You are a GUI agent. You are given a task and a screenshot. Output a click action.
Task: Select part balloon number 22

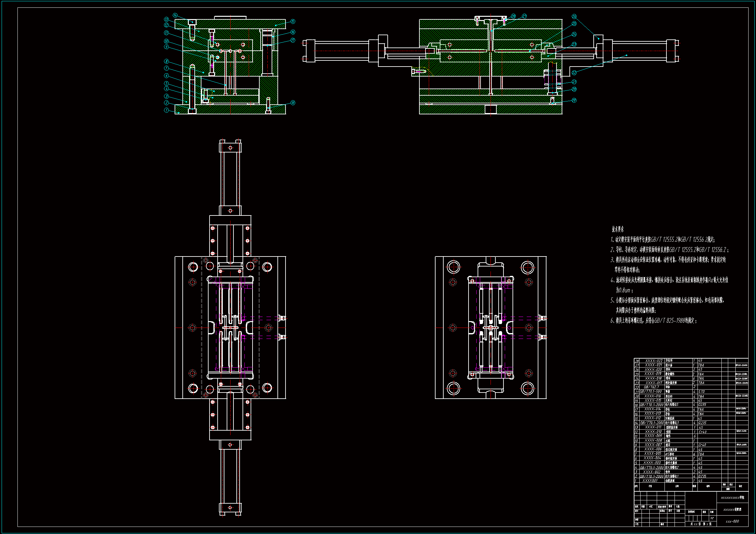pyautogui.click(x=574, y=73)
